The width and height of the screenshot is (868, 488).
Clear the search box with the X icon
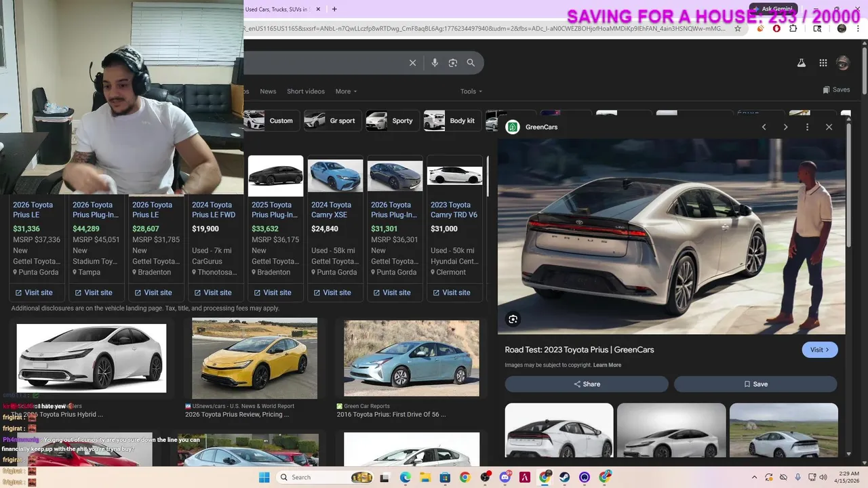(x=412, y=63)
